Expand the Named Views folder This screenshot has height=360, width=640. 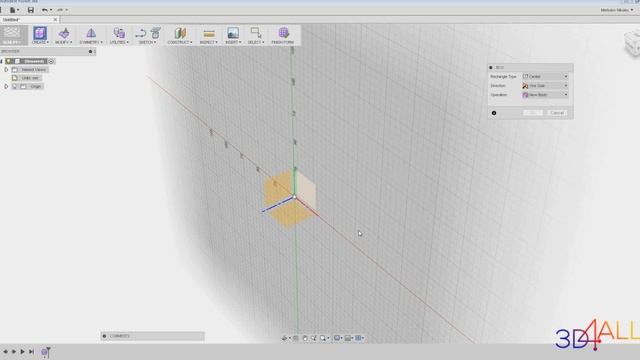click(6, 70)
